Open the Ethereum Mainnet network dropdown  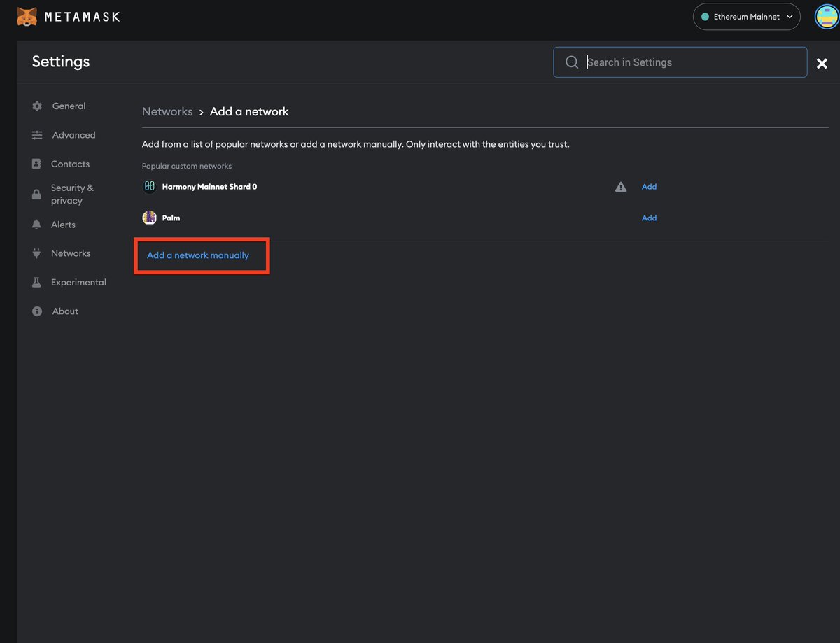(746, 16)
